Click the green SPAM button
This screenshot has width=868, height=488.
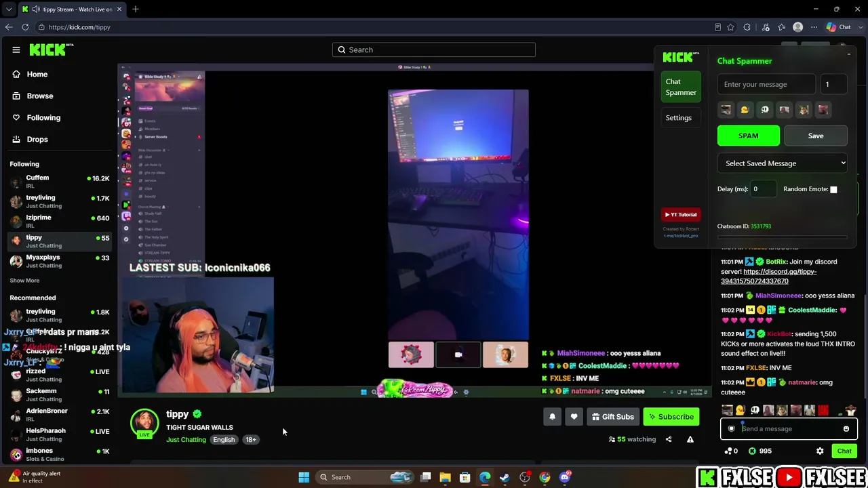(x=749, y=136)
